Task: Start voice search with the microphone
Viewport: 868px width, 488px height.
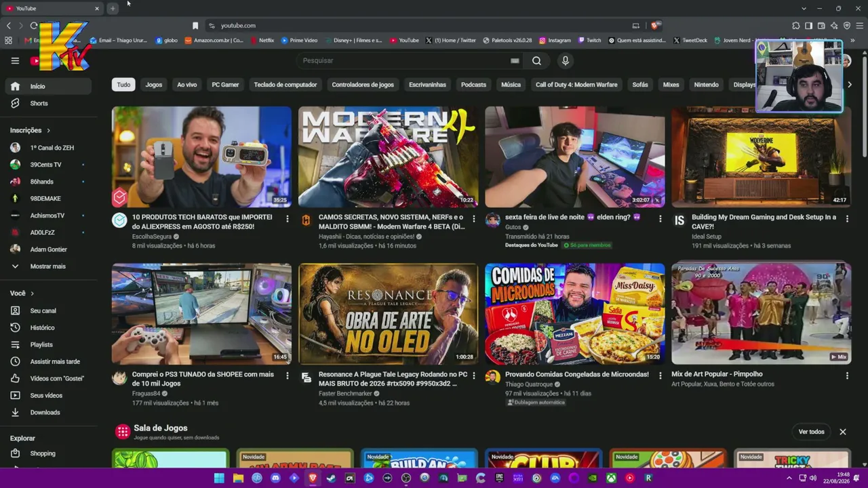Action: (x=565, y=60)
